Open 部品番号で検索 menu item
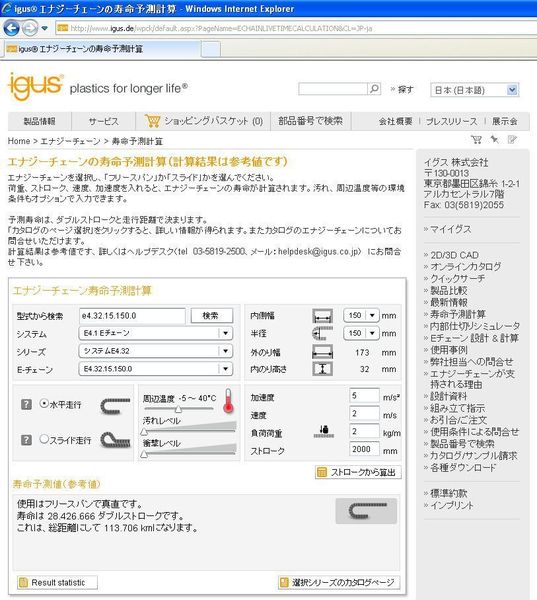 point(310,121)
